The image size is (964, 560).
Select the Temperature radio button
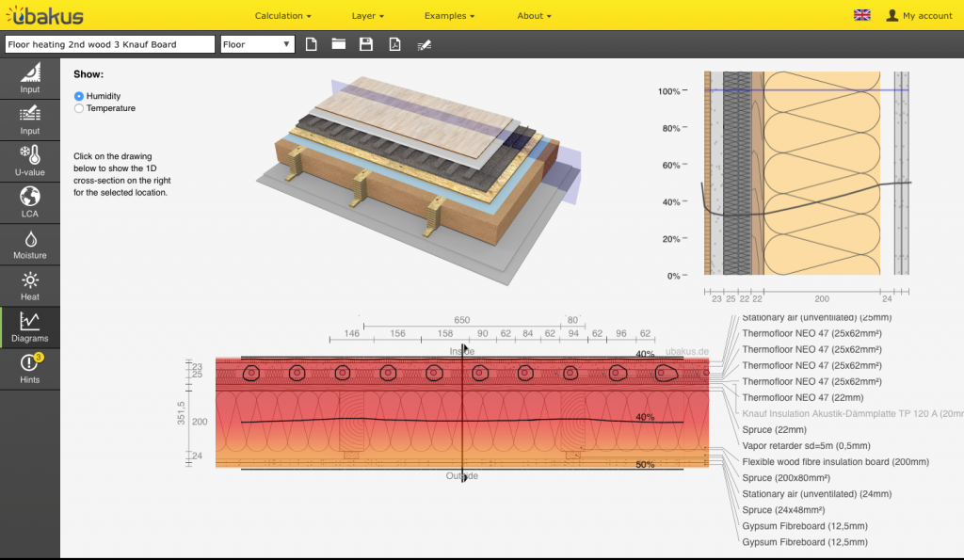coord(79,108)
